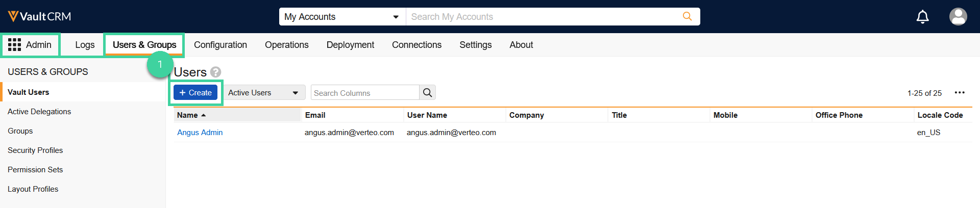The width and height of the screenshot is (980, 208).
Task: Open the notifications bell
Action: [922, 17]
